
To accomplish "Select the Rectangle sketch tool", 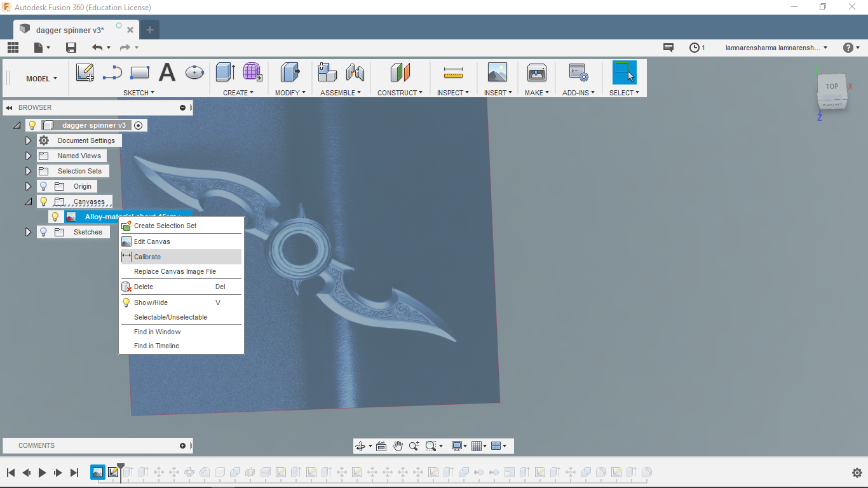I will (x=139, y=72).
